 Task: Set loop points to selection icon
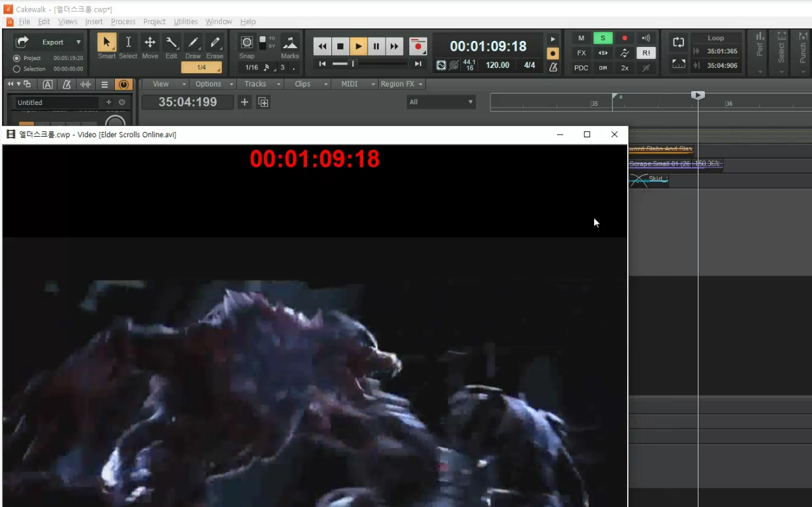(679, 64)
